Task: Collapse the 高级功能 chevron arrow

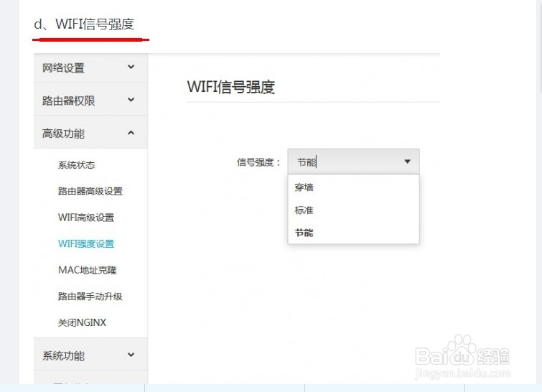Action: [x=131, y=133]
